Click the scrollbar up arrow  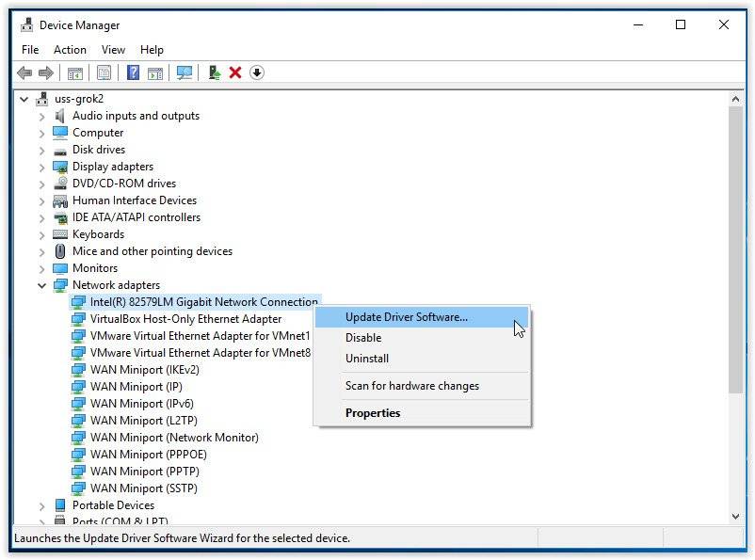(735, 99)
